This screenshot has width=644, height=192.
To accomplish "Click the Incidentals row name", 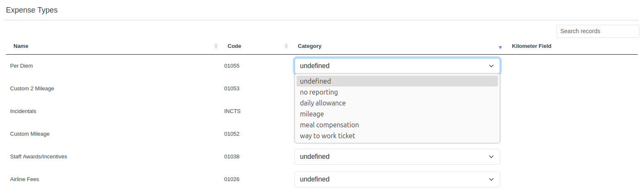I will pyautogui.click(x=23, y=111).
